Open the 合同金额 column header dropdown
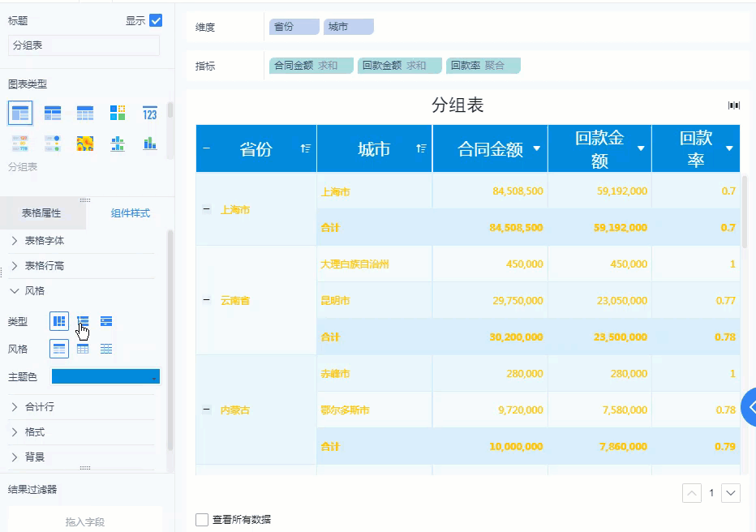This screenshot has height=532, width=756. click(x=537, y=149)
